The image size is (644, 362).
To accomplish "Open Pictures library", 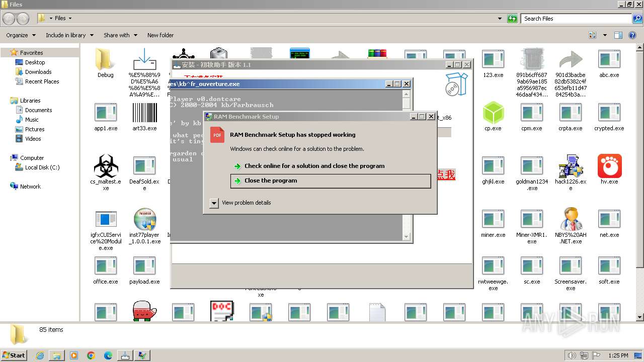I will pos(35,129).
